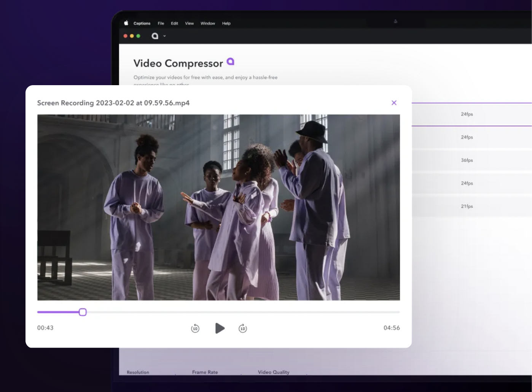532x392 pixels.
Task: Close the Screen Recording preview dialog
Action: [x=394, y=103]
